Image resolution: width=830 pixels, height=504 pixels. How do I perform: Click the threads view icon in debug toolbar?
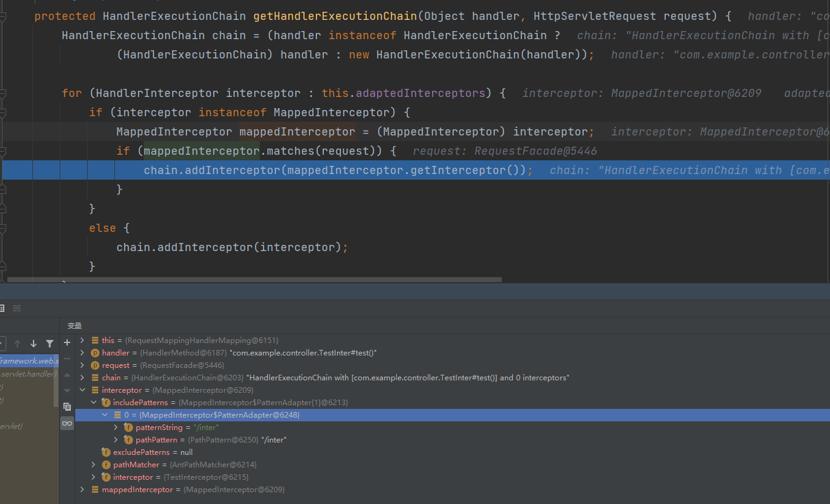(17, 308)
